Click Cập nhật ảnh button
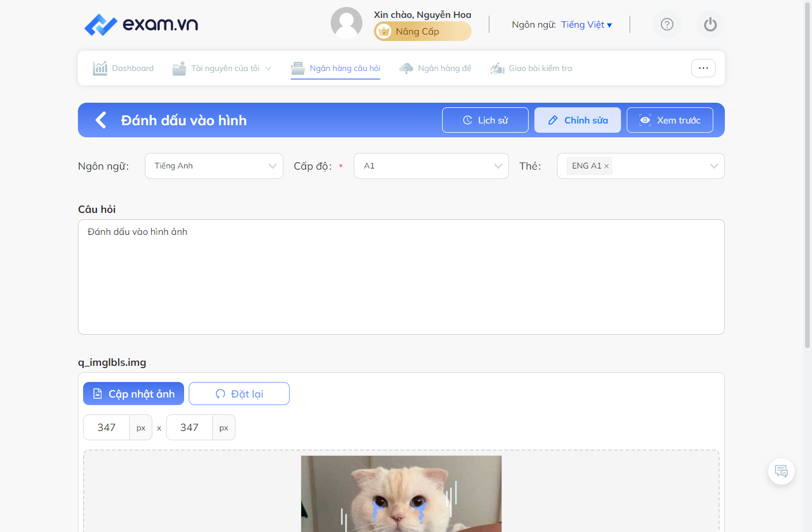 (x=133, y=394)
